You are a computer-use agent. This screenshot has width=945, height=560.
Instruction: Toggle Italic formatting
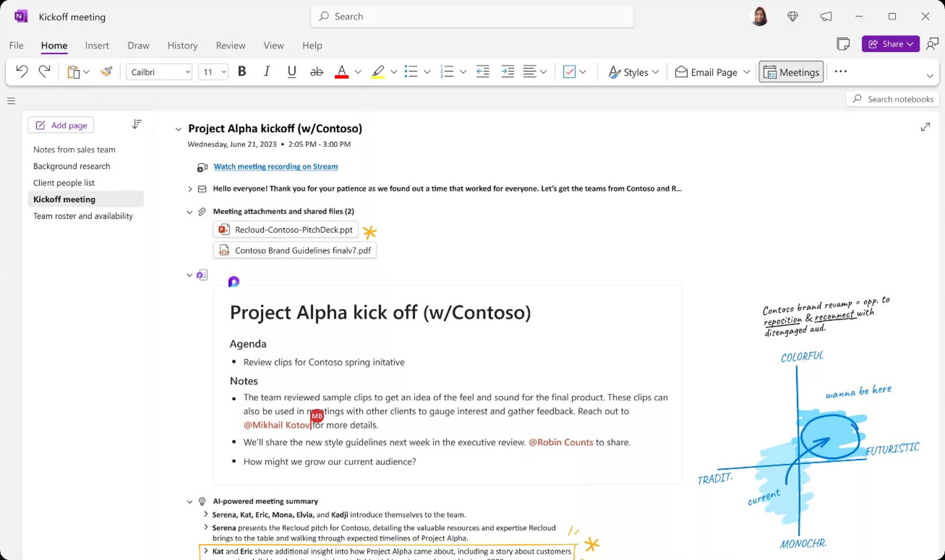point(266,72)
